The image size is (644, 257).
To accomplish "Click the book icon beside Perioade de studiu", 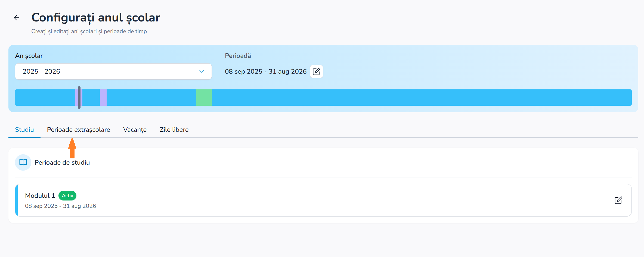I will pos(23,162).
